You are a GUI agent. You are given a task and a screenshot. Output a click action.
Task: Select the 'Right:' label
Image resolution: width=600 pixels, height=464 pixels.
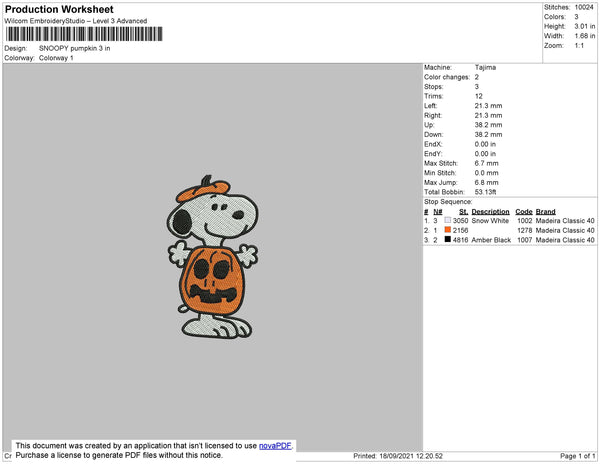pos(433,115)
